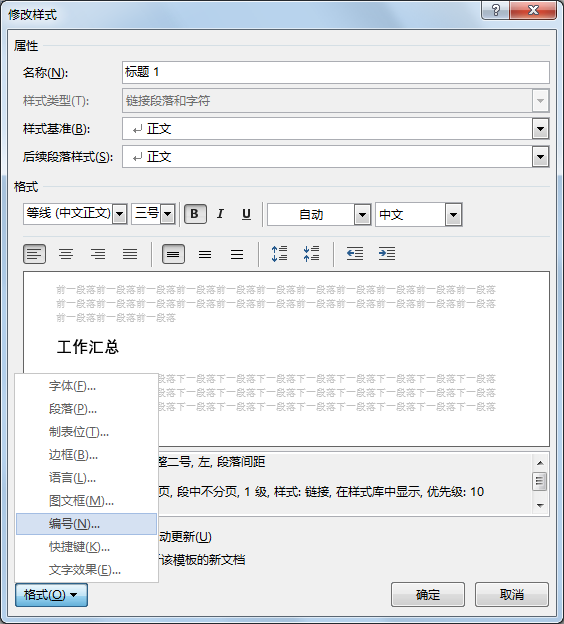Screen dimensions: 564x624
Task: Click the 确定 button
Action: tap(428, 595)
